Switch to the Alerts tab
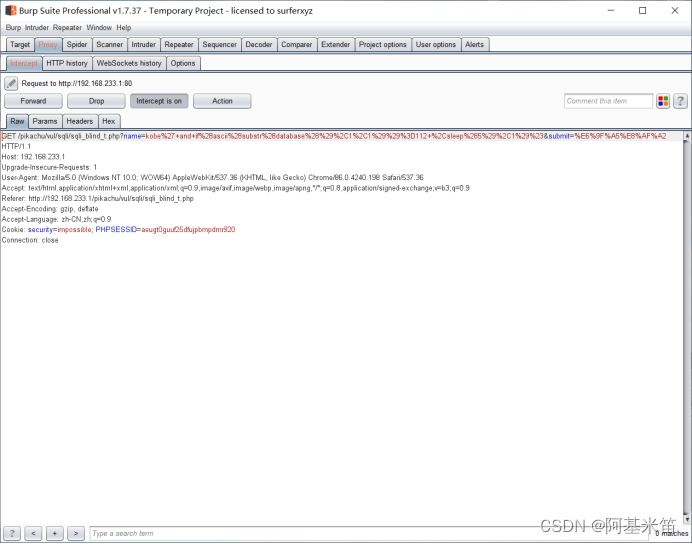Viewport: 692px width, 544px height. tap(474, 45)
